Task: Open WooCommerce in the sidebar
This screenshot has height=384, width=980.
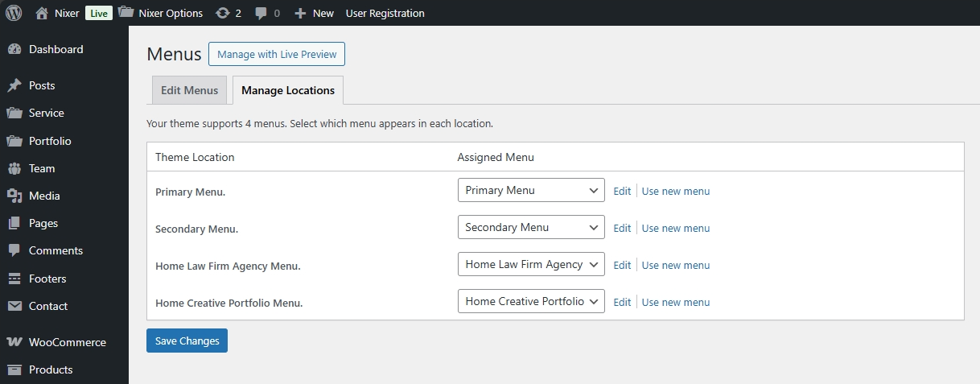Action: (67, 342)
